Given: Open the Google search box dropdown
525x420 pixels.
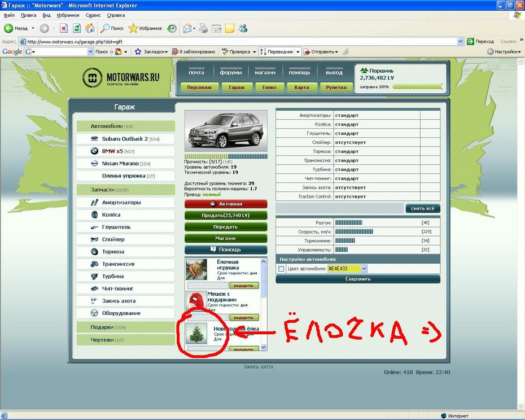Looking at the screenshot, I should [90, 51].
